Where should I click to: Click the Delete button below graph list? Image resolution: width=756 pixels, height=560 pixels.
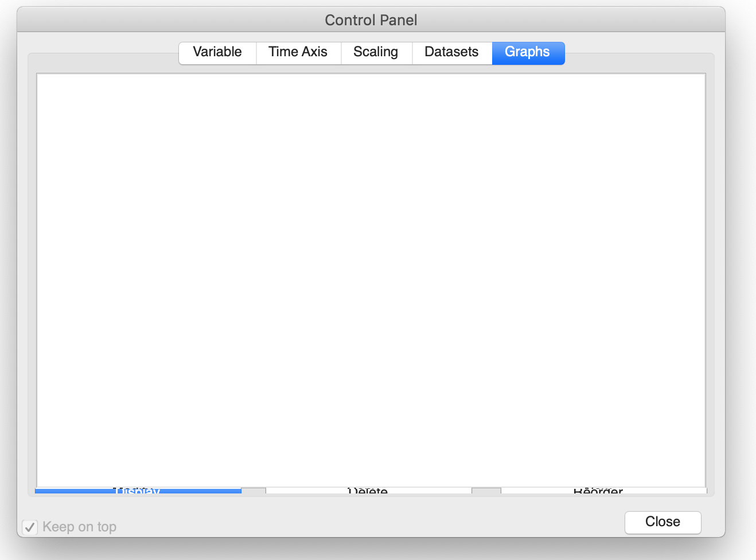[x=368, y=491]
